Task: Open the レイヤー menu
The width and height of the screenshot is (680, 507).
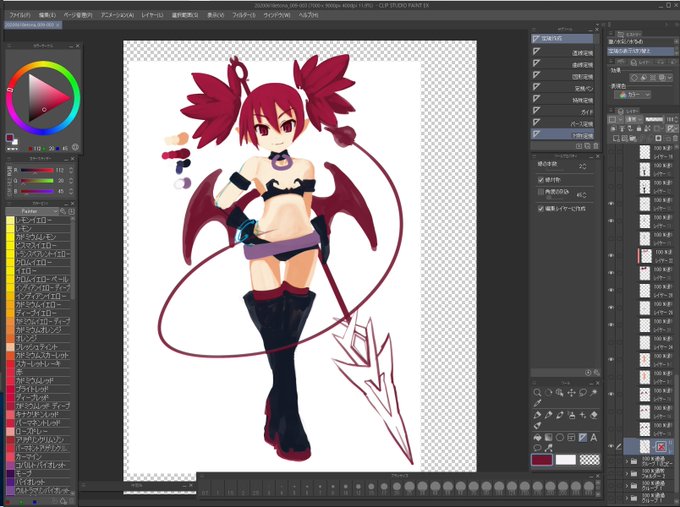Action: coord(152,15)
